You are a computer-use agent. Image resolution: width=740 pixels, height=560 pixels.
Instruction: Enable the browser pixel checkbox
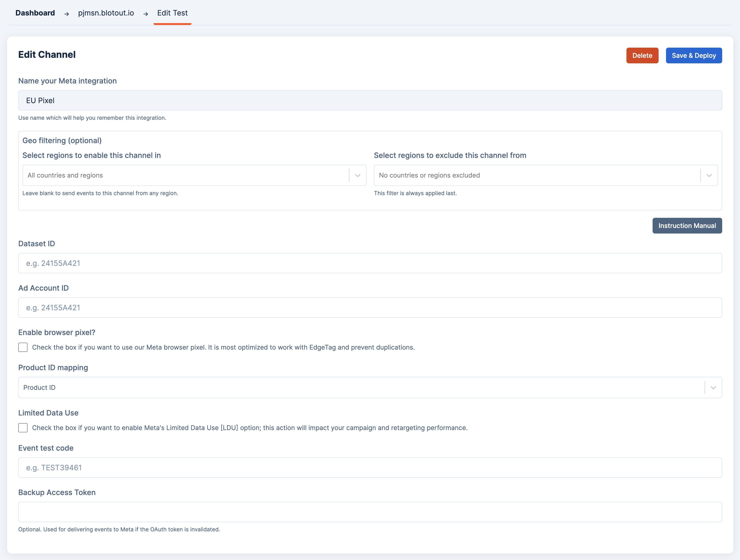[x=23, y=347]
